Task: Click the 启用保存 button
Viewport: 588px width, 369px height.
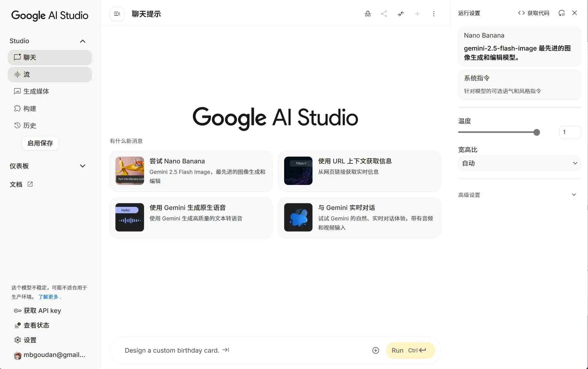Action: (x=40, y=143)
